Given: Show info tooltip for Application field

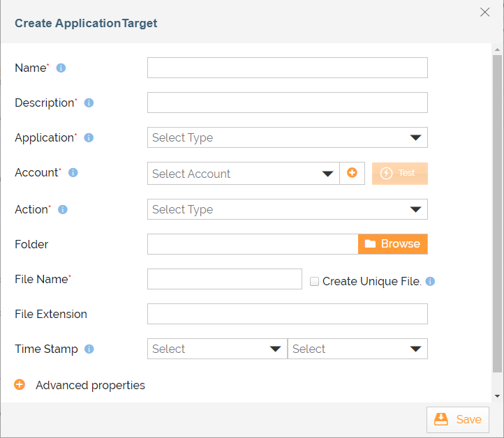Looking at the screenshot, I should (89, 138).
